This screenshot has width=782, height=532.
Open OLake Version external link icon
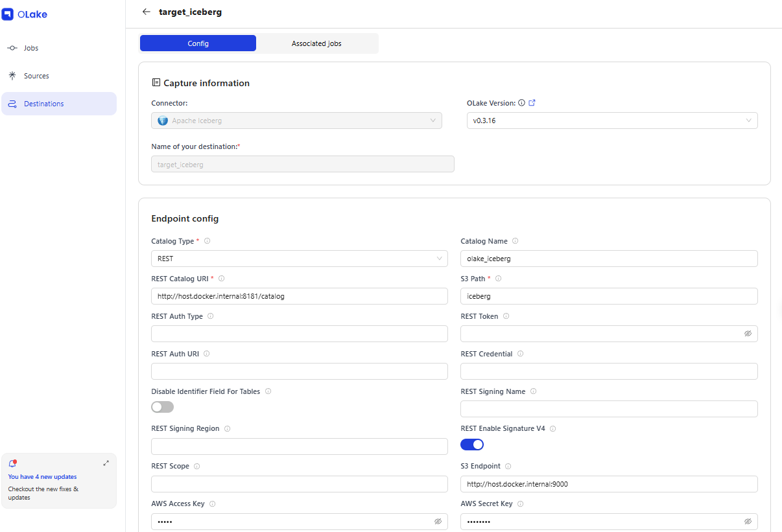tap(532, 103)
